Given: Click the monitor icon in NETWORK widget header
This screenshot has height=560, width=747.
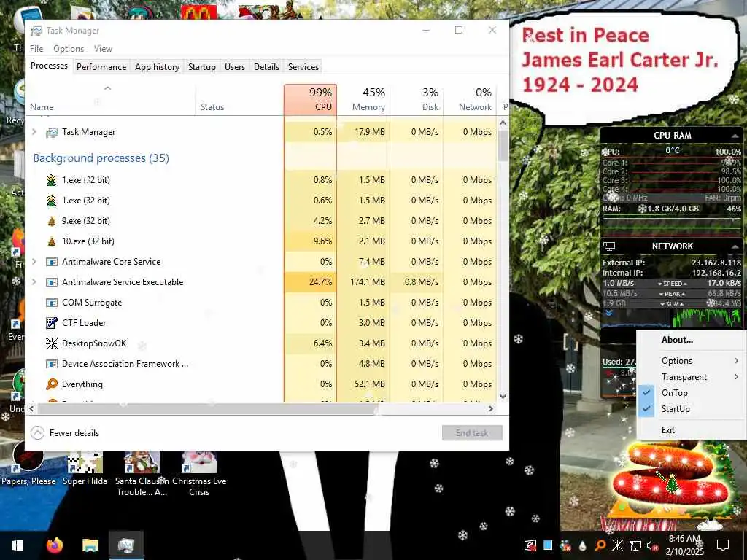Looking at the screenshot, I should click(609, 246).
